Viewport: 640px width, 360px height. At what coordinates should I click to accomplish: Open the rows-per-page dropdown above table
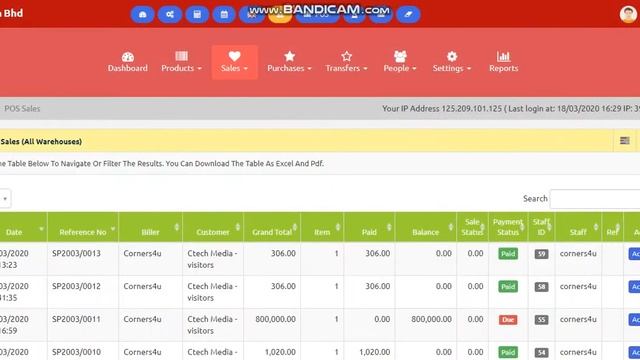(x=5, y=199)
